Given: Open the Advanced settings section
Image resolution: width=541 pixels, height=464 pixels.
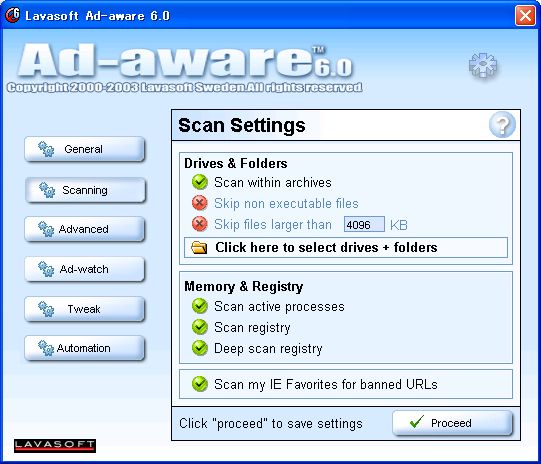Looking at the screenshot, I should coord(85,229).
